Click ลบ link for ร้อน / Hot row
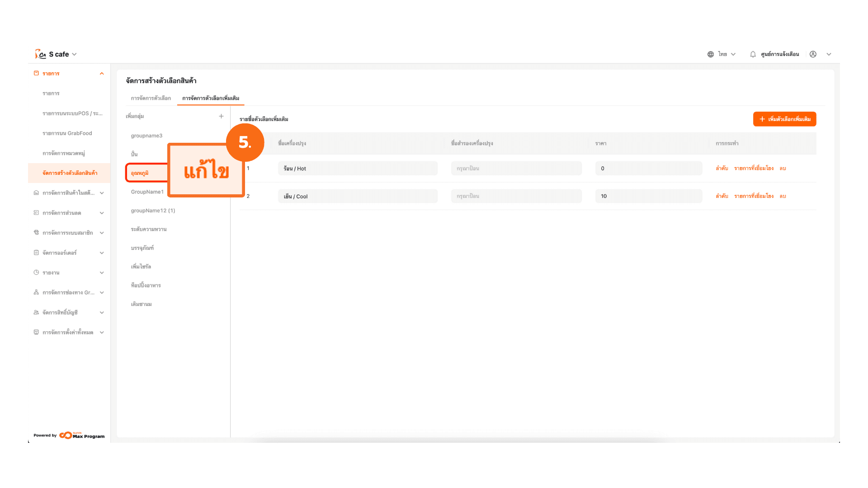Viewport: 868px width, 488px height. pyautogui.click(x=783, y=168)
